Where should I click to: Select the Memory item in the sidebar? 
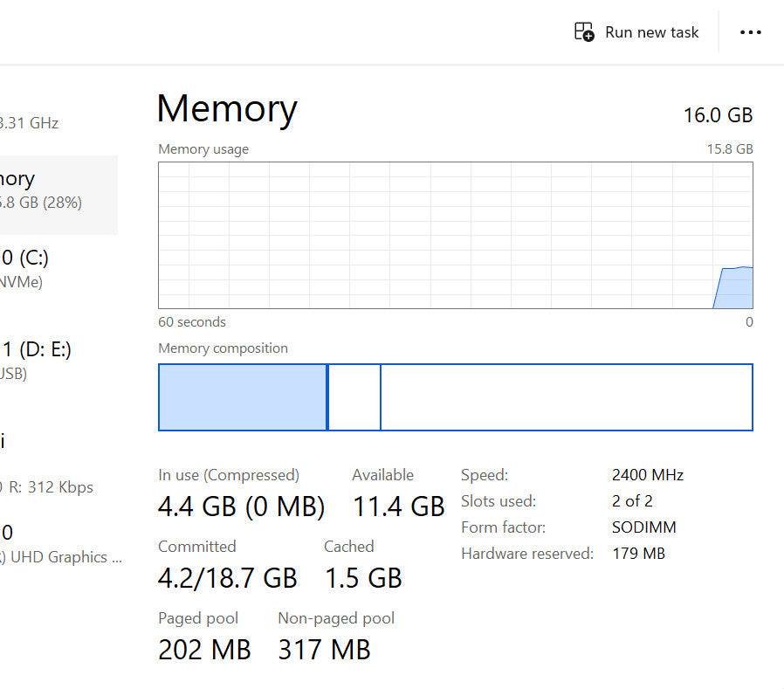pyautogui.click(x=44, y=190)
